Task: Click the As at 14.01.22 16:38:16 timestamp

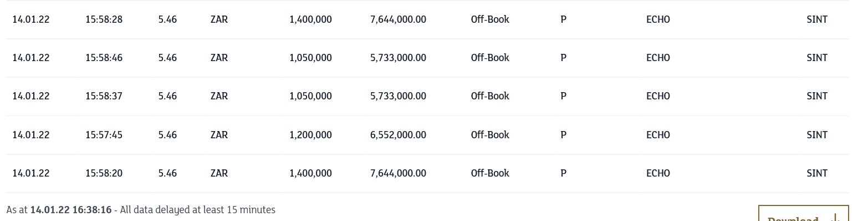Action: pos(59,210)
